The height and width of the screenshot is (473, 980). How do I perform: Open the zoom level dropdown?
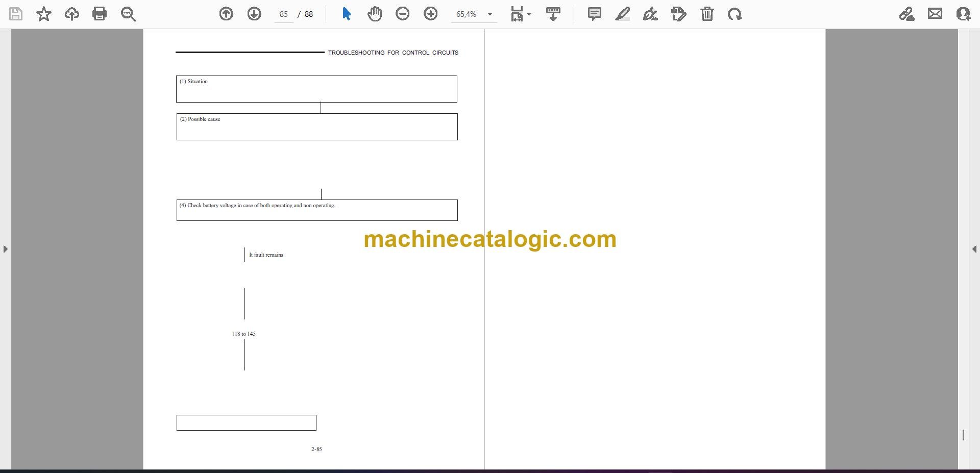[x=490, y=14]
